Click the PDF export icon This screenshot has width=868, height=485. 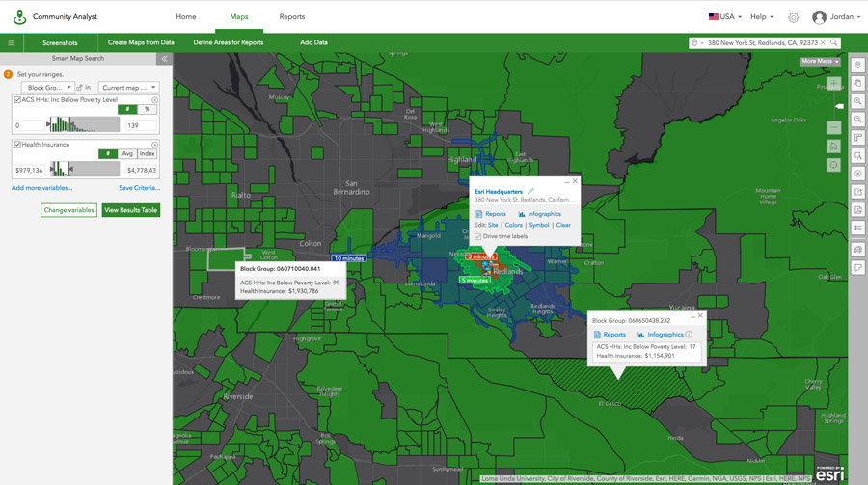coord(857,210)
